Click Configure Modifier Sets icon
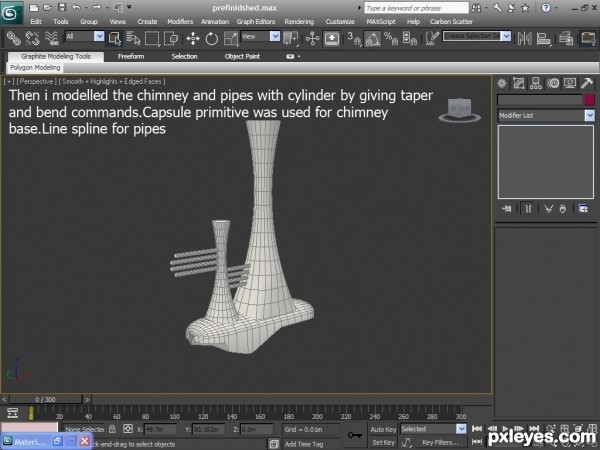This screenshot has height=450, width=600. coord(583,209)
